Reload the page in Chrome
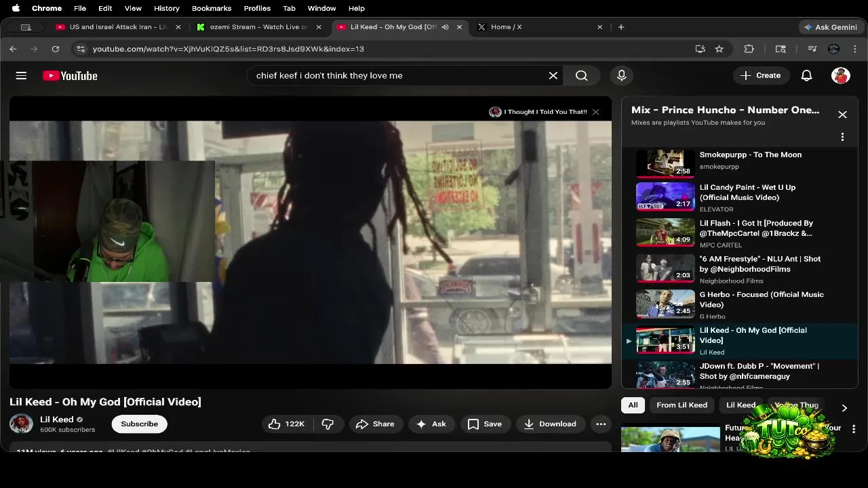Screen dimensions: 868x488 pos(56,49)
